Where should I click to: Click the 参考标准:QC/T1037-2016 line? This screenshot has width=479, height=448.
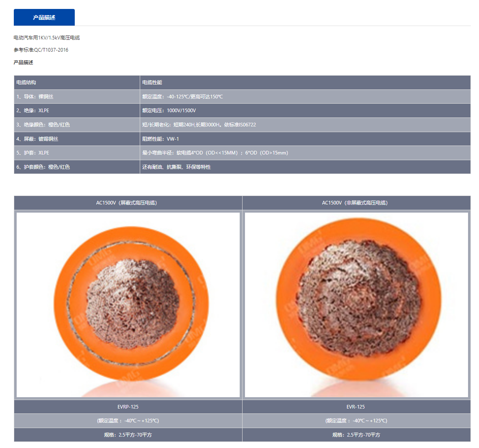(41, 50)
